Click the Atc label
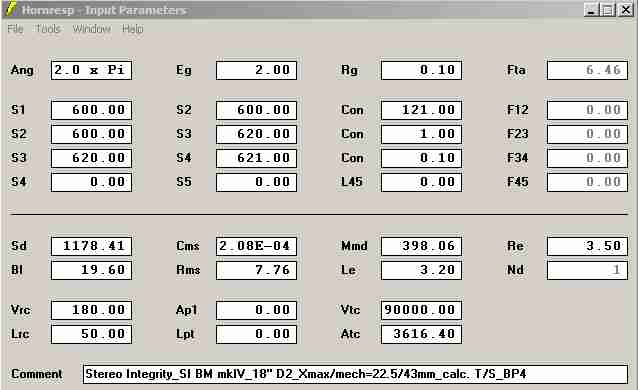Image resolution: width=638 pixels, height=390 pixels. click(x=350, y=334)
